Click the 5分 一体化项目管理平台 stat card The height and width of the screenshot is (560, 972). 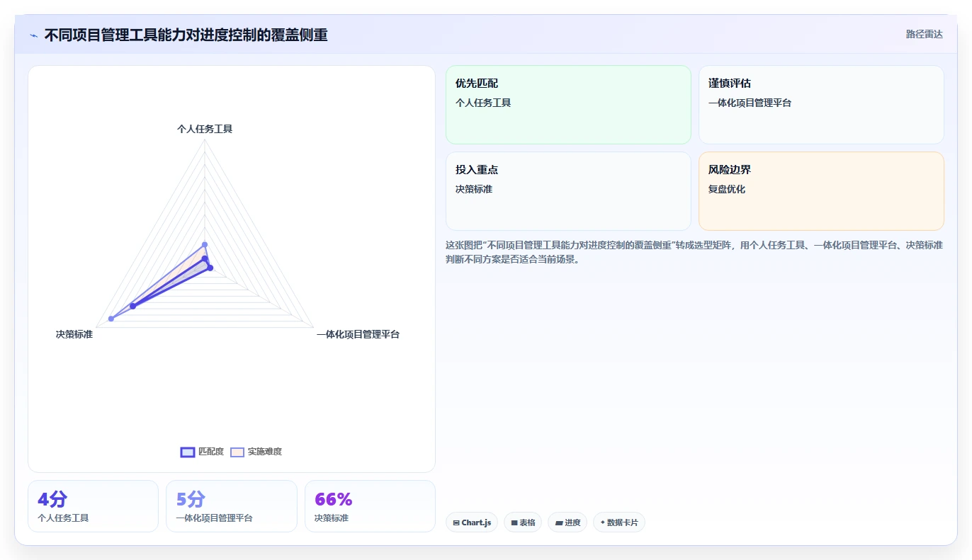pyautogui.click(x=232, y=506)
